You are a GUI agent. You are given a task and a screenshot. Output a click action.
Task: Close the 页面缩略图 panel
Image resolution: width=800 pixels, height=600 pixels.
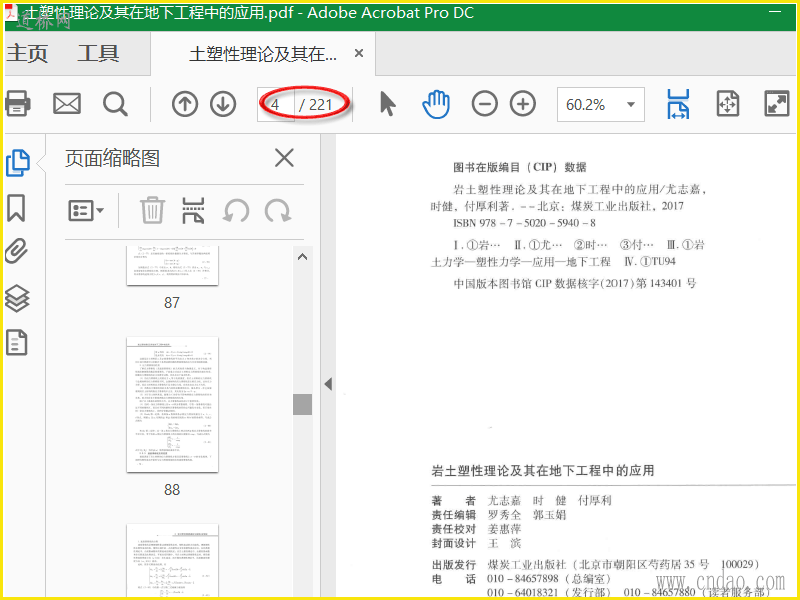click(284, 158)
